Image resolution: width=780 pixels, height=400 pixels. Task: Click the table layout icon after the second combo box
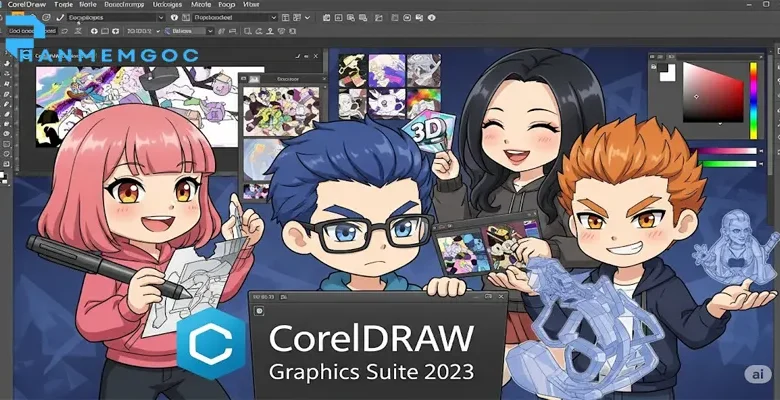(286, 17)
